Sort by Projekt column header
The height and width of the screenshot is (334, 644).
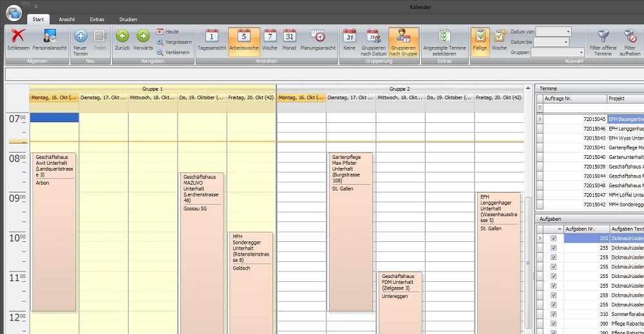(x=625, y=98)
